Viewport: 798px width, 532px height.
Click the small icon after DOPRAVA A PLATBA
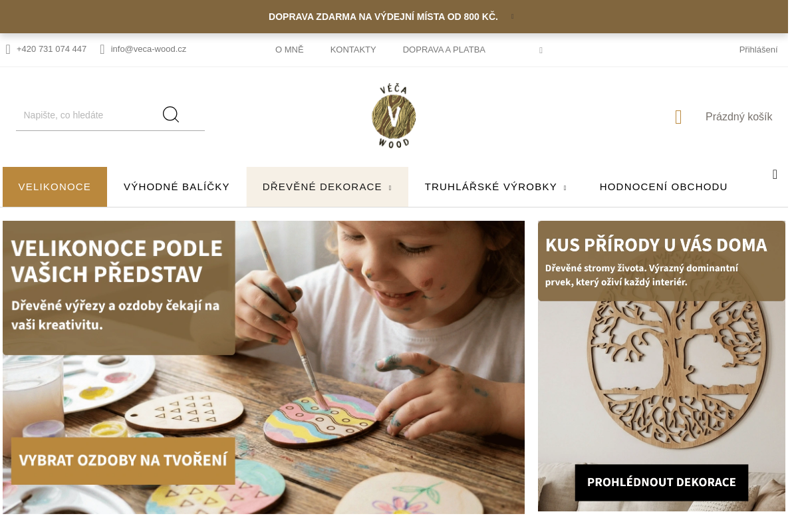pos(541,50)
